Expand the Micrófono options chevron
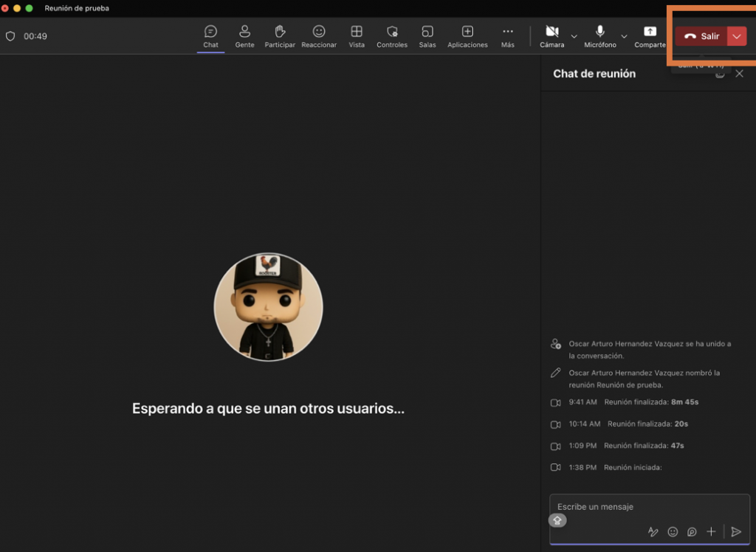 pos(624,36)
